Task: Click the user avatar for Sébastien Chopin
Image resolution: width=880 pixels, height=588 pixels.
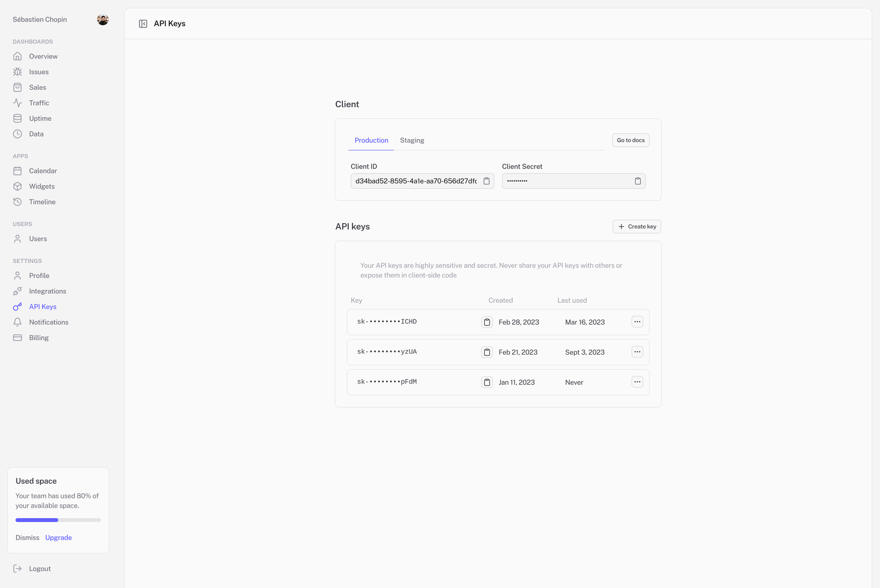Action: click(102, 19)
